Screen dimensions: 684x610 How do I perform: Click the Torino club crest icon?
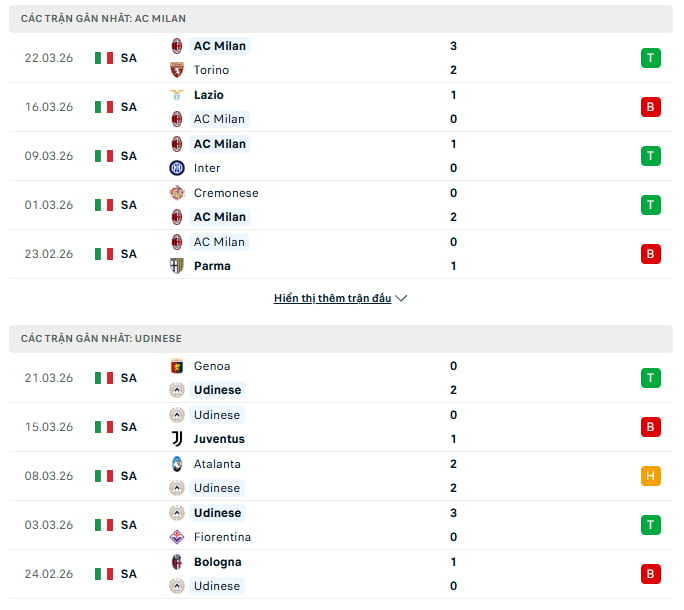[x=177, y=70]
